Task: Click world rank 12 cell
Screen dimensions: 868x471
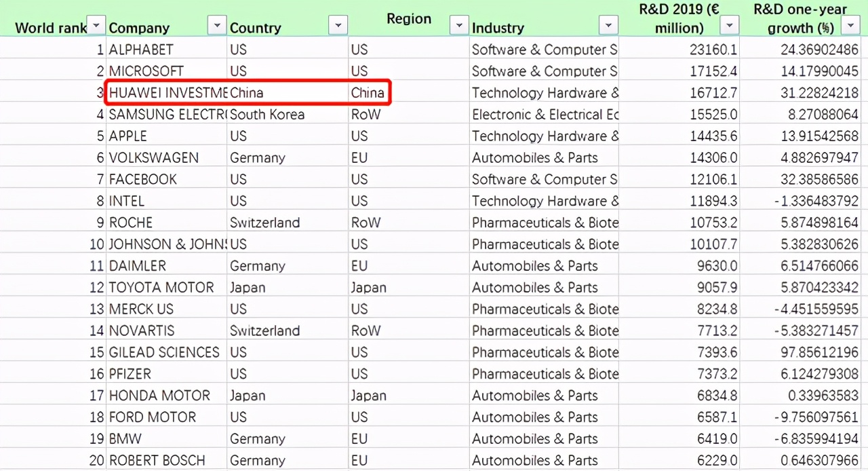Action: click(x=53, y=288)
